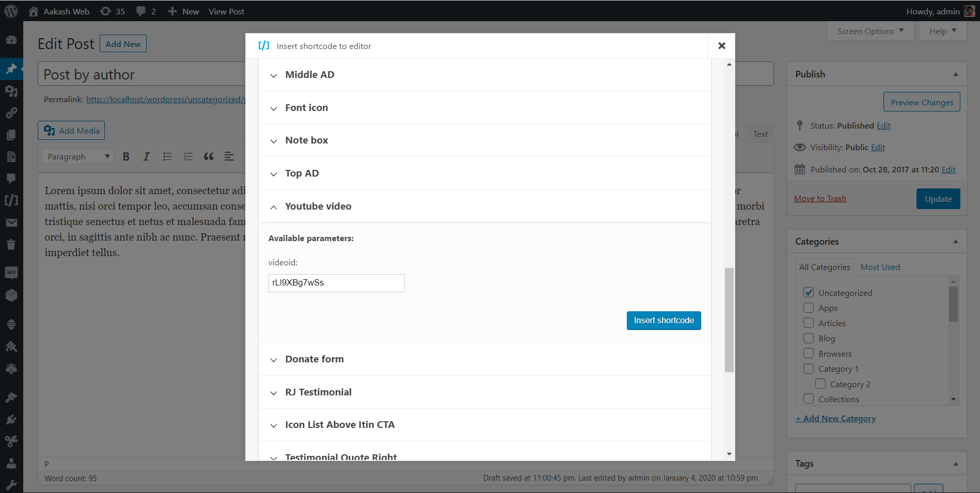Open Tools wrench icon in sidebar

11,485
